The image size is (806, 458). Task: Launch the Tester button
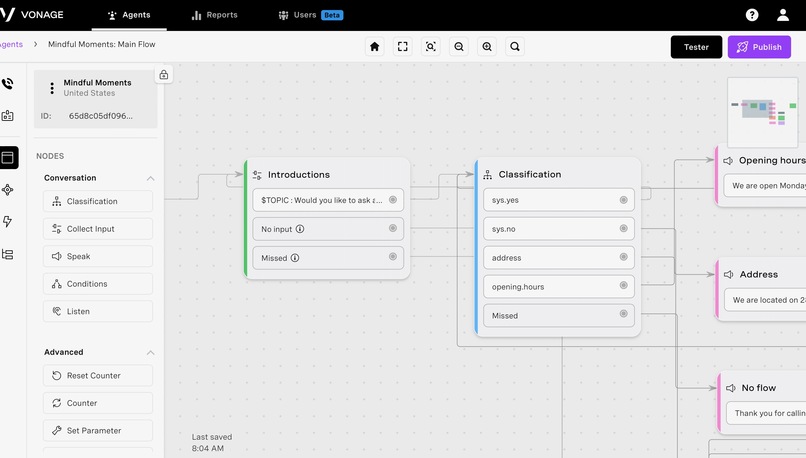(696, 47)
